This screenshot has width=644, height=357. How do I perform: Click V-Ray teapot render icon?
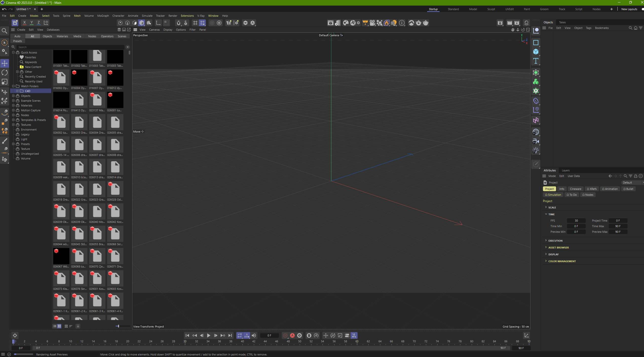[x=426, y=23]
